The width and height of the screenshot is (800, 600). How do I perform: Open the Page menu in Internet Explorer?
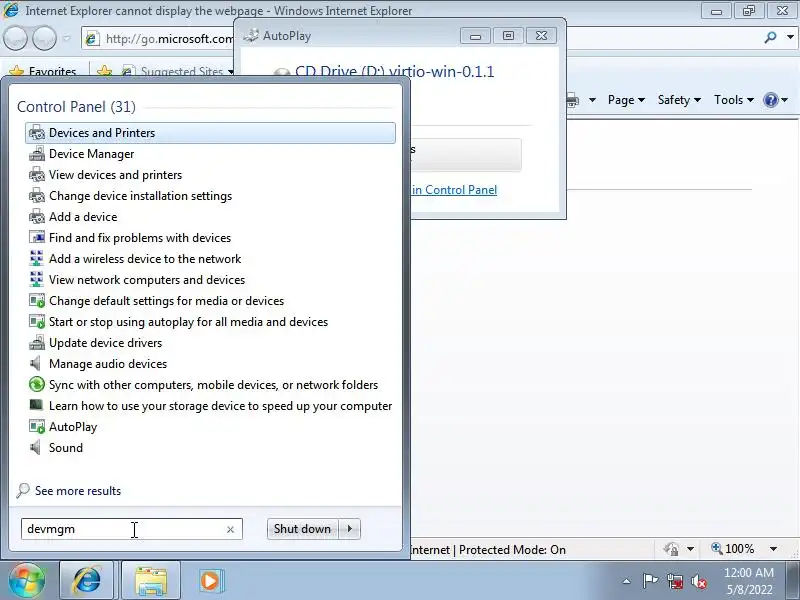coord(626,100)
